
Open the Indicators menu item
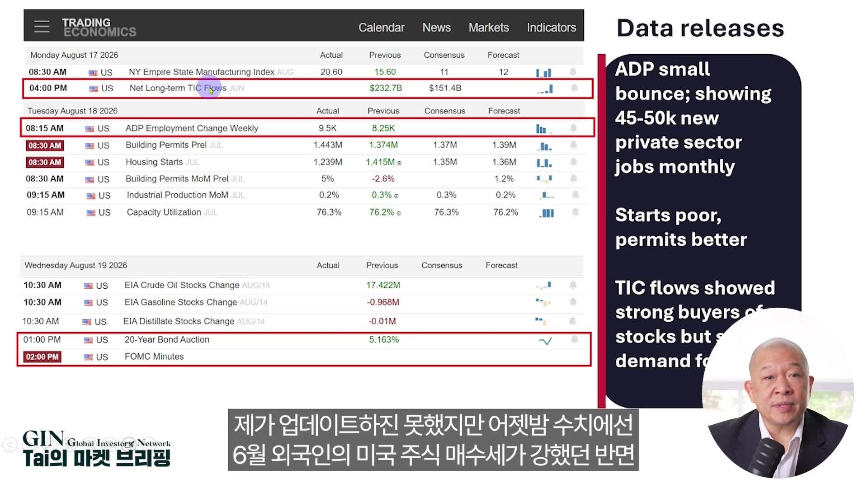551,28
